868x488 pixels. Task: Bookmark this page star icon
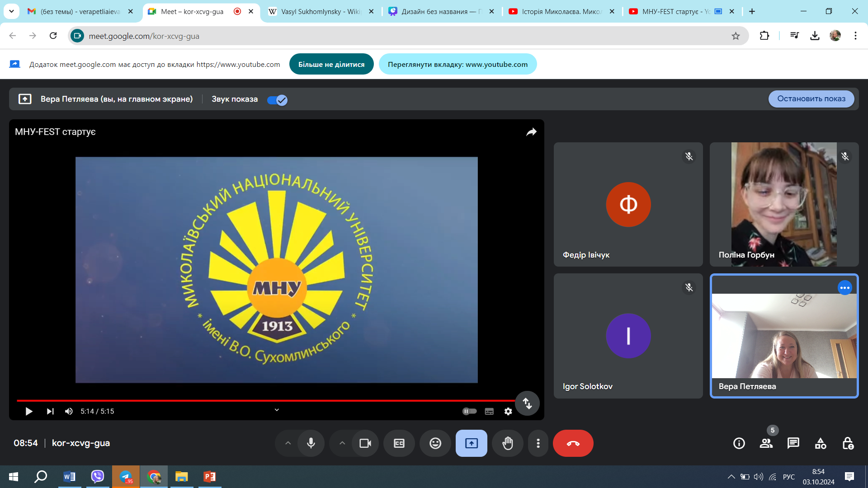[x=736, y=36]
